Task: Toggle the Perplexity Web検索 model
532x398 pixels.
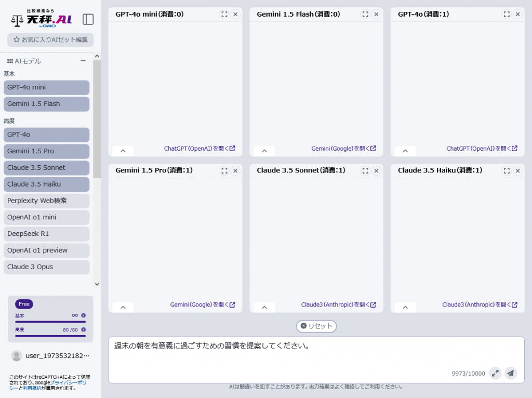Action: coord(46,201)
